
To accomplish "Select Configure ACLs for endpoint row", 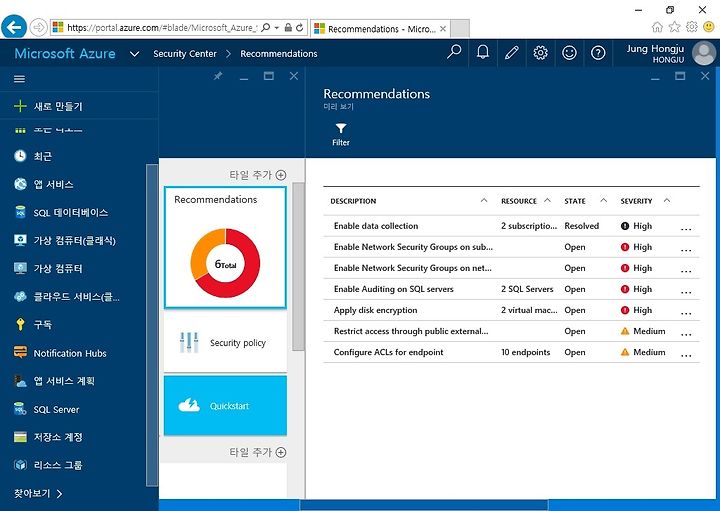I will tap(511, 353).
